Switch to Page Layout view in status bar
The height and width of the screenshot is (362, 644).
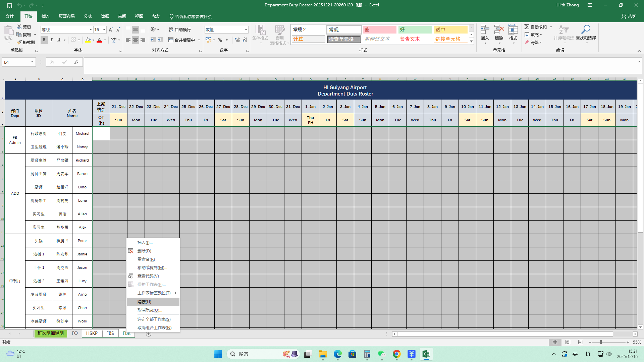click(568, 342)
